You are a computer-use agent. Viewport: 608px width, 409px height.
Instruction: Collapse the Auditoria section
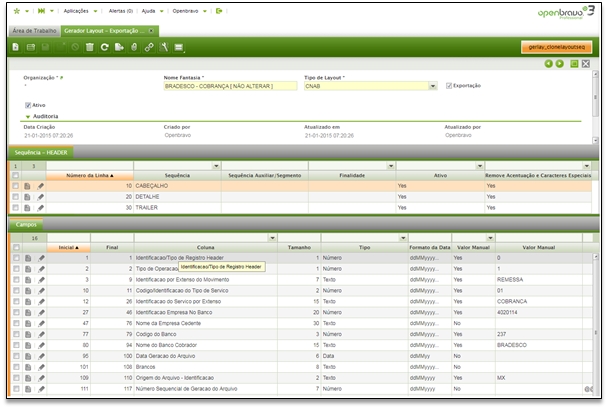point(28,117)
